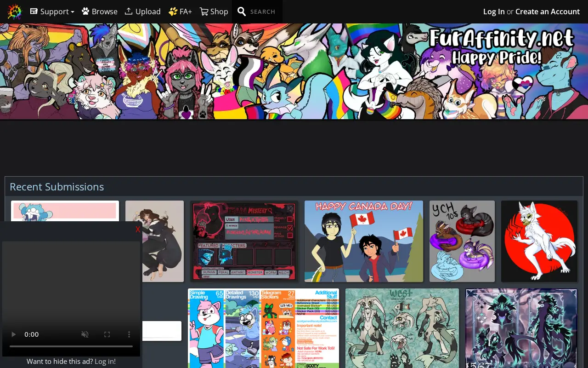This screenshot has width=588, height=368.
Task: Click the FurAffinity rainbow logo icon
Action: pyautogui.click(x=15, y=11)
